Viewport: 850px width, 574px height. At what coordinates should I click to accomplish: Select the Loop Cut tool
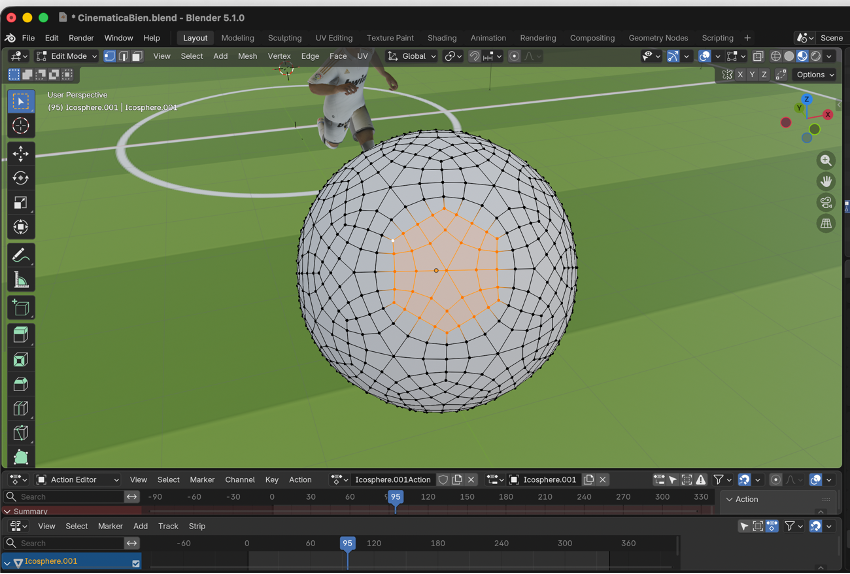21,408
